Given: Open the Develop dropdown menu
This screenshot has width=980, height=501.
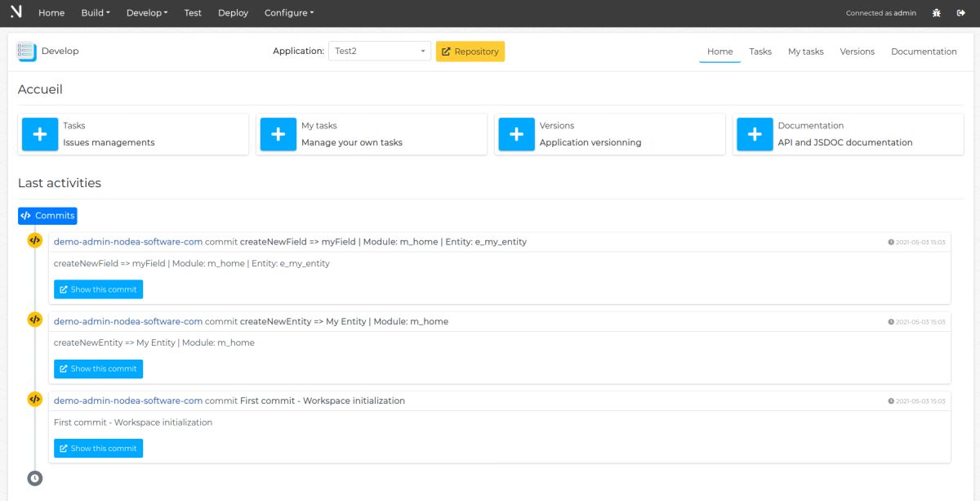Looking at the screenshot, I should 147,13.
